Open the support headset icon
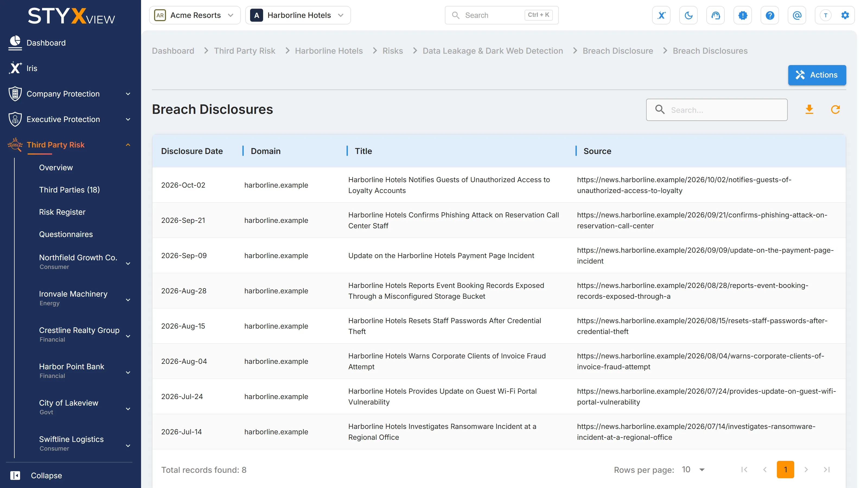This screenshot has width=868, height=488. point(715,15)
